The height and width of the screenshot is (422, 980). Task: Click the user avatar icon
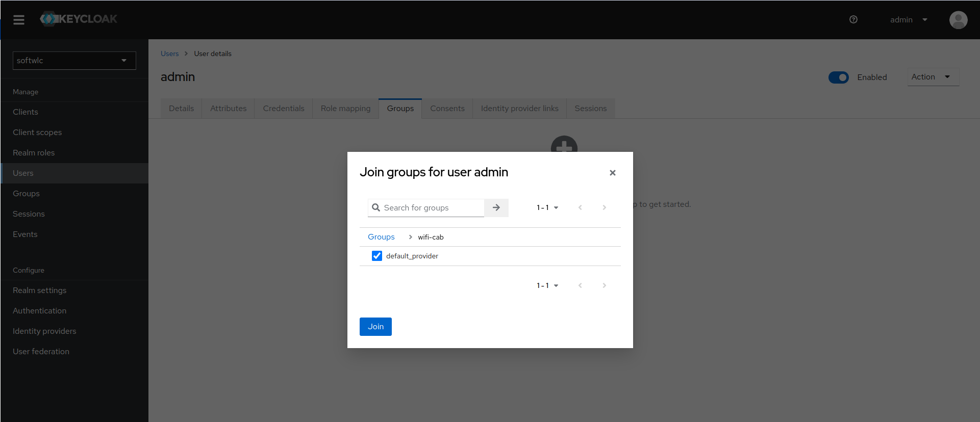pos(958,20)
